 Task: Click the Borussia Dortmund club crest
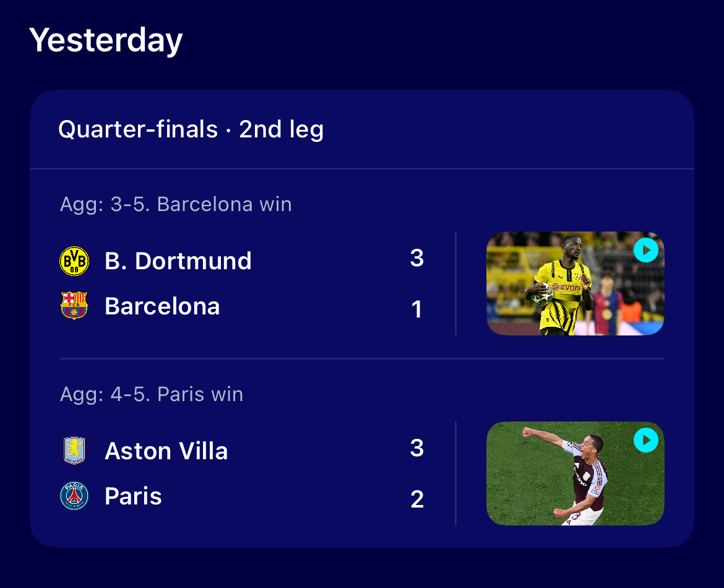tap(74, 261)
